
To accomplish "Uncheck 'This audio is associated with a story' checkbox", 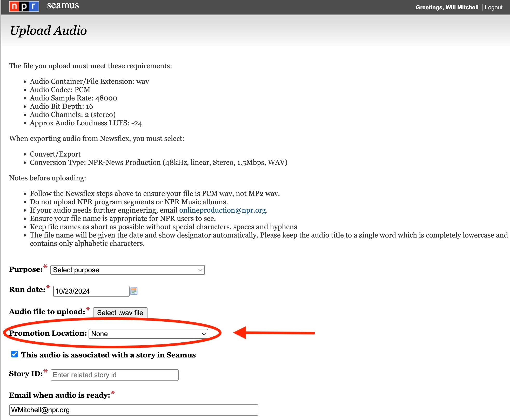I will point(15,354).
